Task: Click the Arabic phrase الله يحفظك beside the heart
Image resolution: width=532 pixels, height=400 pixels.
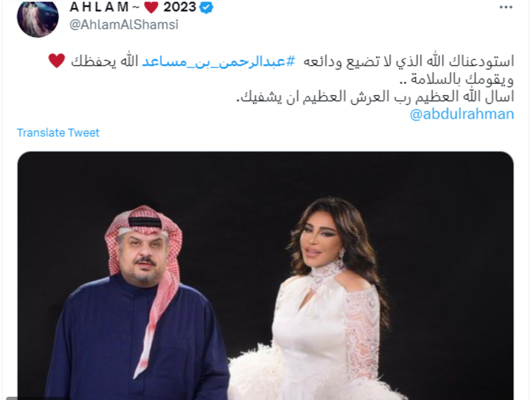Action: tap(104, 61)
